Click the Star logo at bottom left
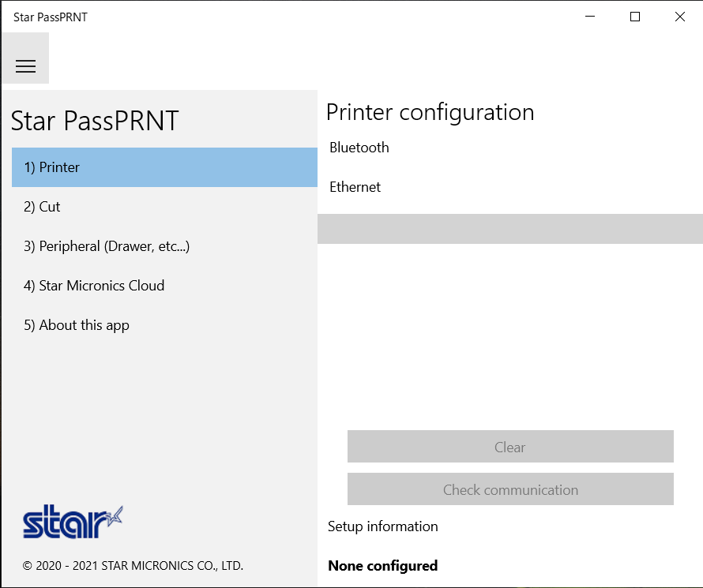 [x=72, y=521]
